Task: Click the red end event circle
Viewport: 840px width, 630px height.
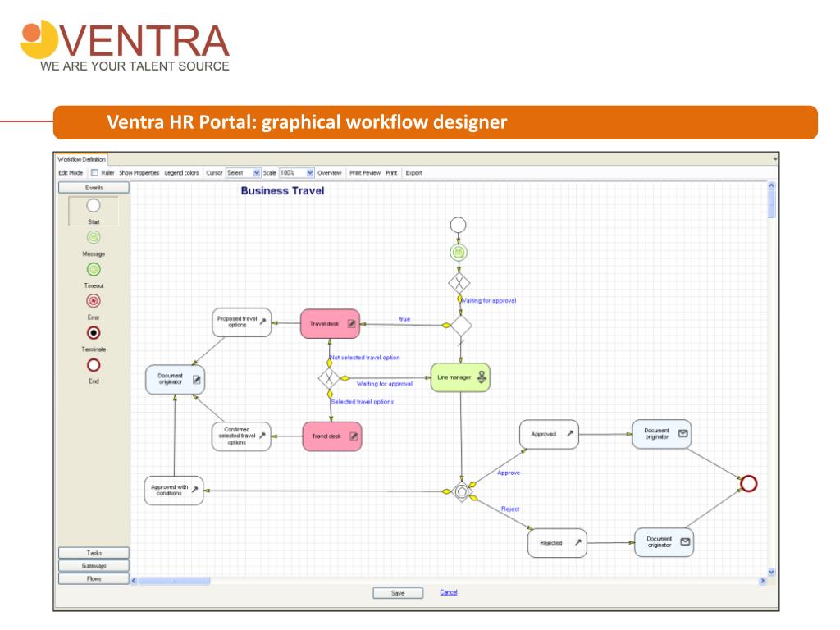Action: tap(748, 484)
